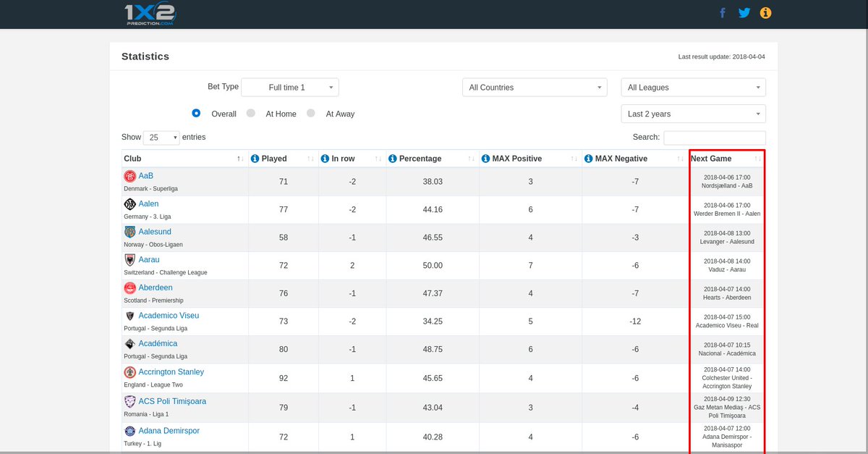Open the Facebook page icon
Image resolution: width=868 pixels, height=454 pixels.
click(x=722, y=12)
